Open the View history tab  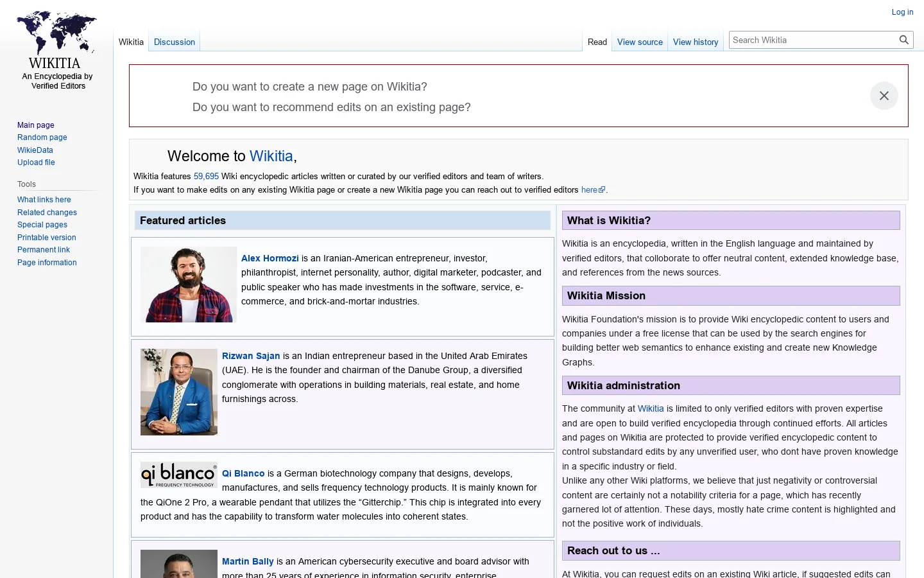pyautogui.click(x=696, y=42)
